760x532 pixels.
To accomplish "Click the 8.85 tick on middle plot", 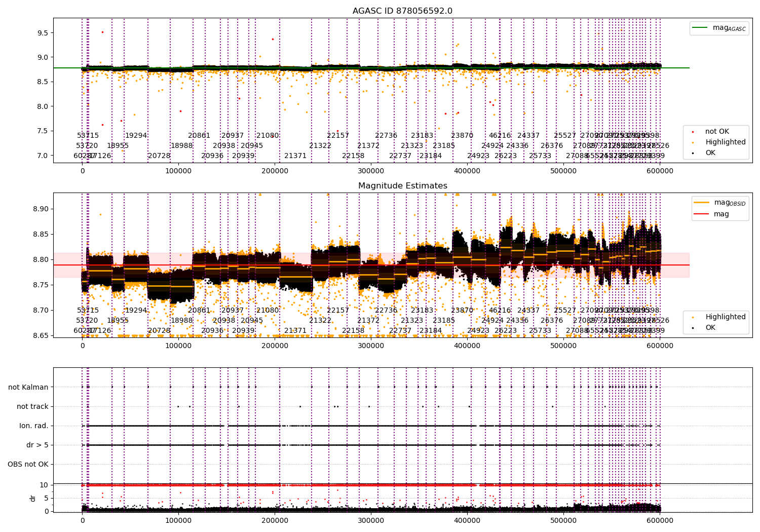I will (x=41, y=235).
